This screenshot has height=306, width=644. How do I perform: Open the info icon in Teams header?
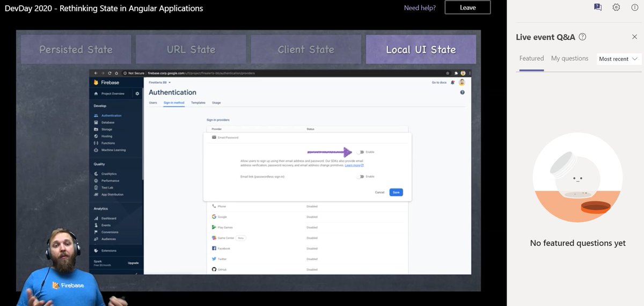tap(635, 7)
